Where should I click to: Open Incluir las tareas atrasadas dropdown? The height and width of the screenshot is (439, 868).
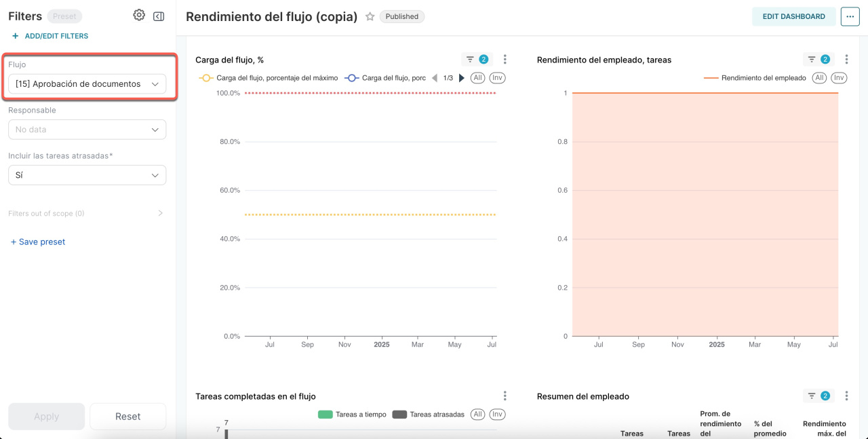point(87,175)
